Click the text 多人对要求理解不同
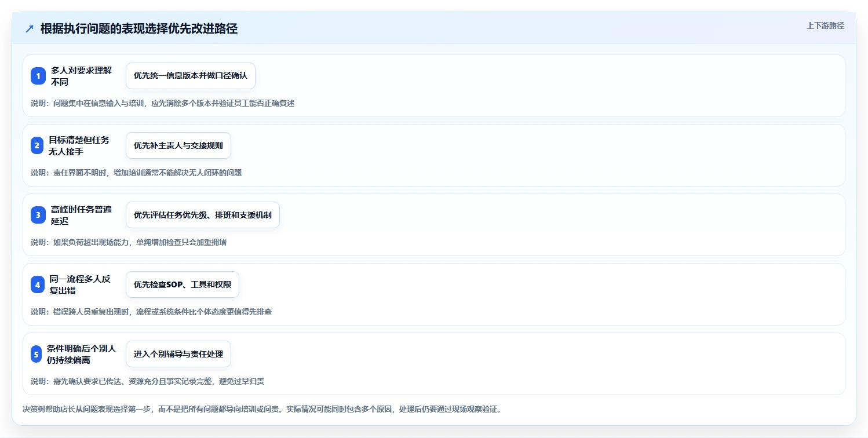The image size is (868, 438). coord(81,76)
